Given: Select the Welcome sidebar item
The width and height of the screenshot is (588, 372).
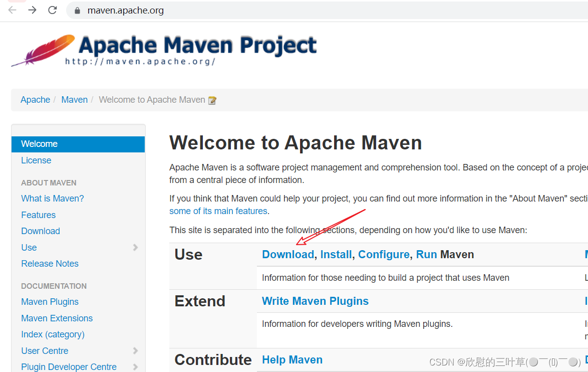Looking at the screenshot, I should [x=78, y=144].
